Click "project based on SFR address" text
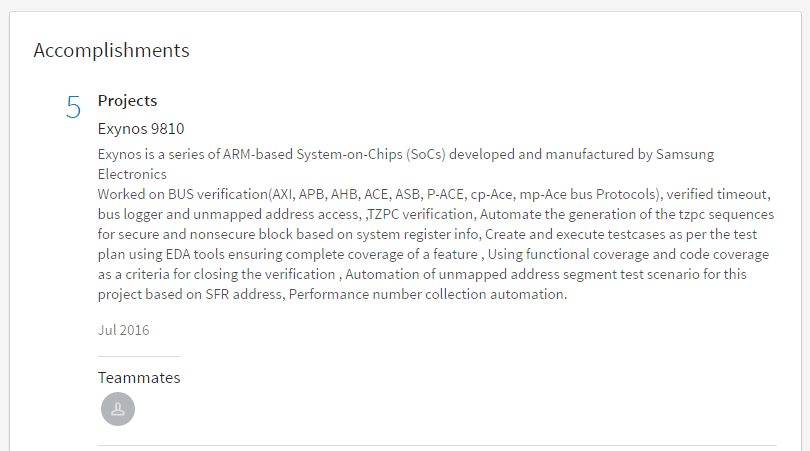810x451 pixels. pos(190,294)
